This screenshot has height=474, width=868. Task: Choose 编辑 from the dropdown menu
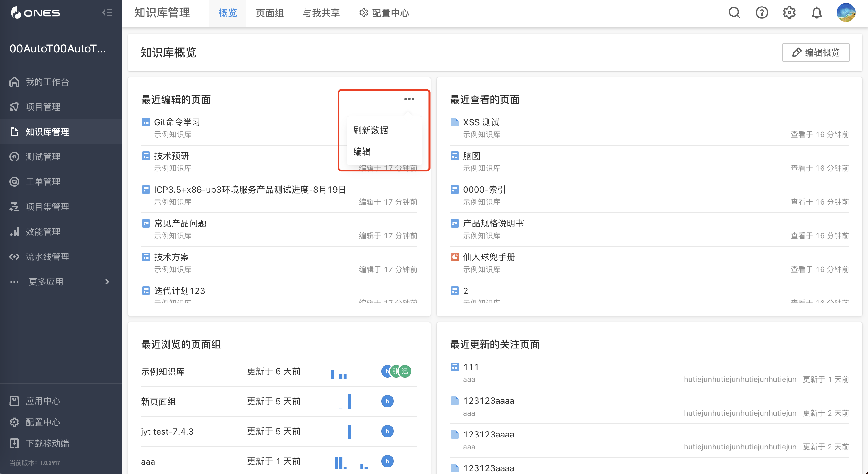point(384,151)
